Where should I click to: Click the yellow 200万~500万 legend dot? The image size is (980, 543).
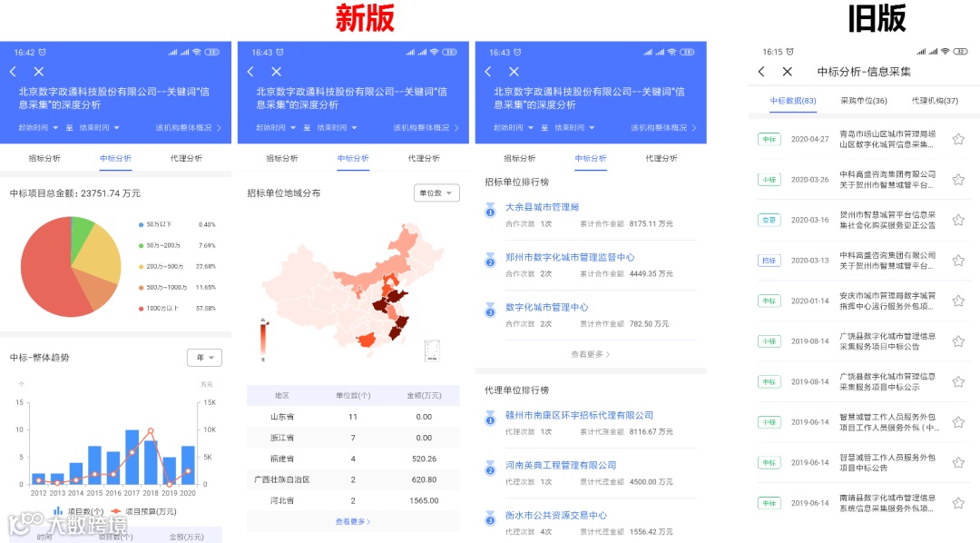(142, 266)
